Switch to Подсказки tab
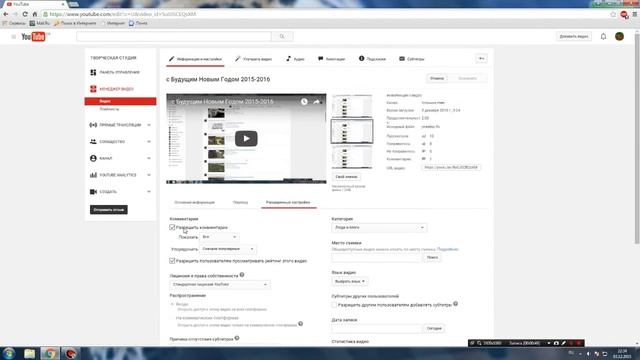This screenshot has width=640, height=360. 372,59
